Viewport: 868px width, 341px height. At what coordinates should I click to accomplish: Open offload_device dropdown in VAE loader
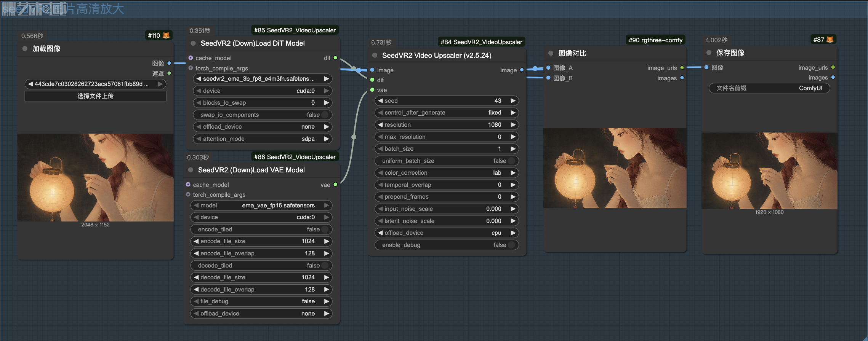tap(261, 314)
